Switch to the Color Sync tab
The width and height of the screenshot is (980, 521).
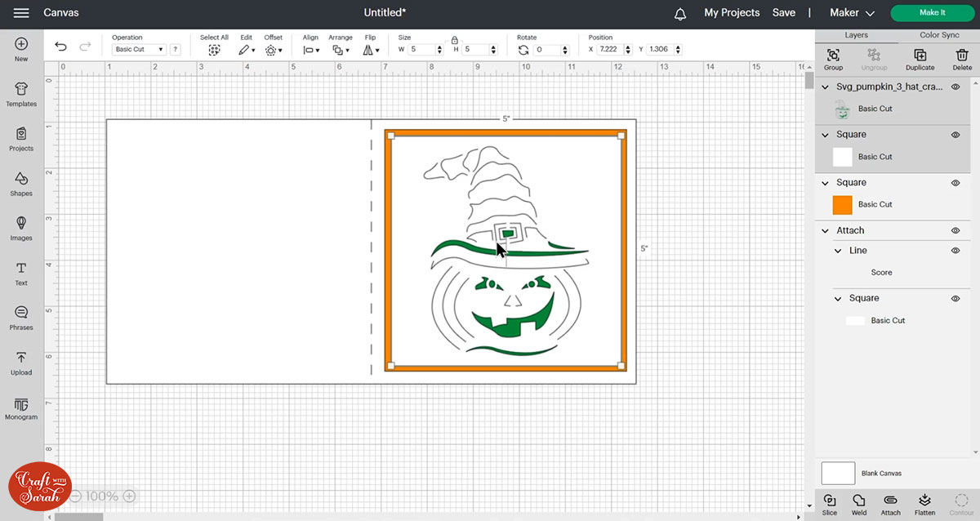pyautogui.click(x=939, y=35)
